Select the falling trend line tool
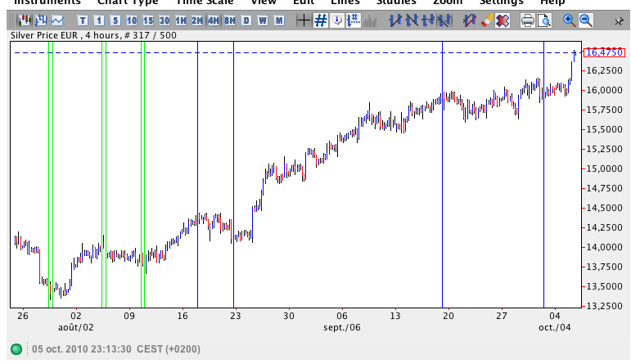631x364 pixels. click(412, 20)
